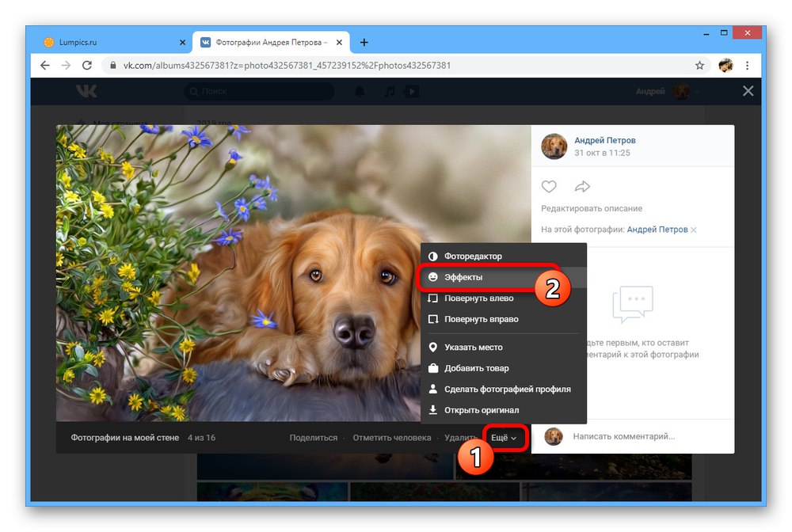Open search using the magnifier icon

point(193,92)
